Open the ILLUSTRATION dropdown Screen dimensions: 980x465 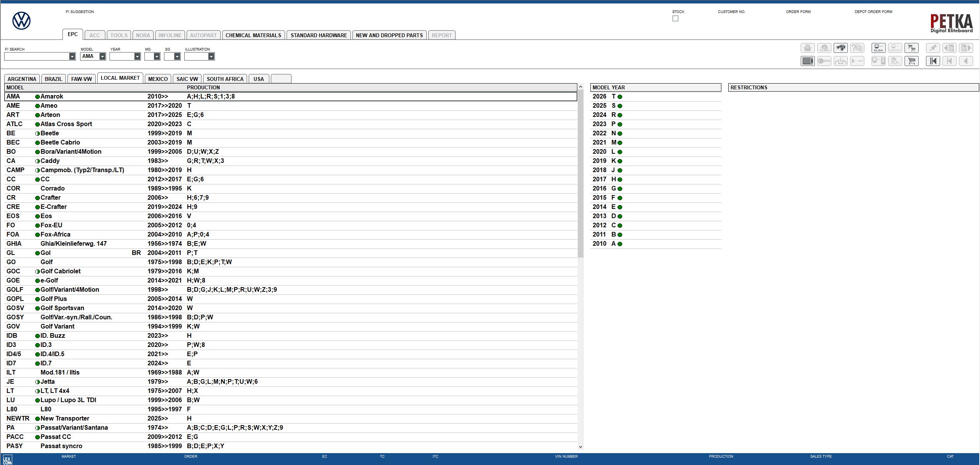click(211, 56)
